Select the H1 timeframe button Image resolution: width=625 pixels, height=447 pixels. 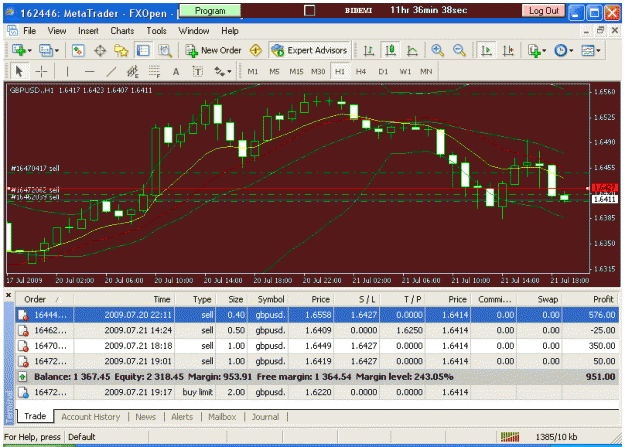coord(340,71)
